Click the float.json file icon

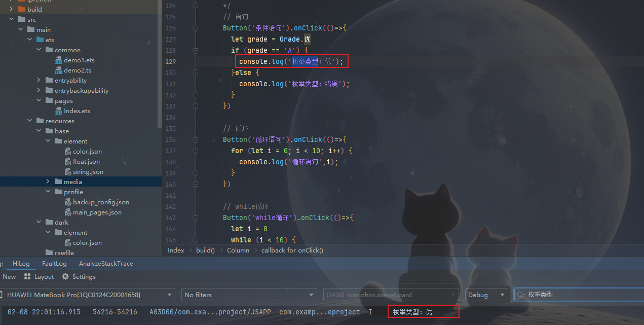click(68, 162)
